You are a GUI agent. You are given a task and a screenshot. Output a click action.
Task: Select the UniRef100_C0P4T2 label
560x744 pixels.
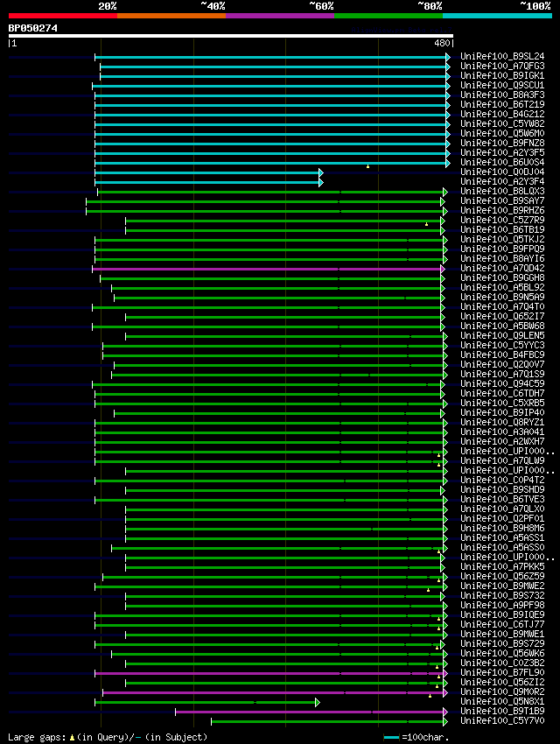502,480
